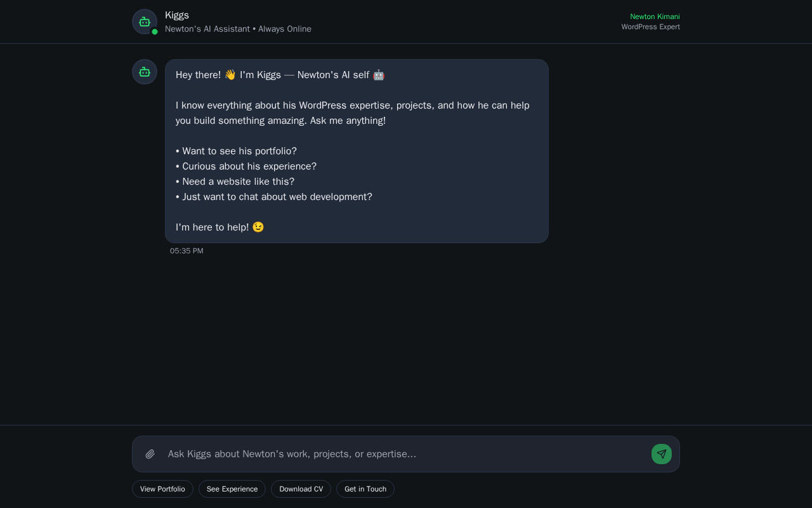Click the Newton Kimani name link

[655, 17]
